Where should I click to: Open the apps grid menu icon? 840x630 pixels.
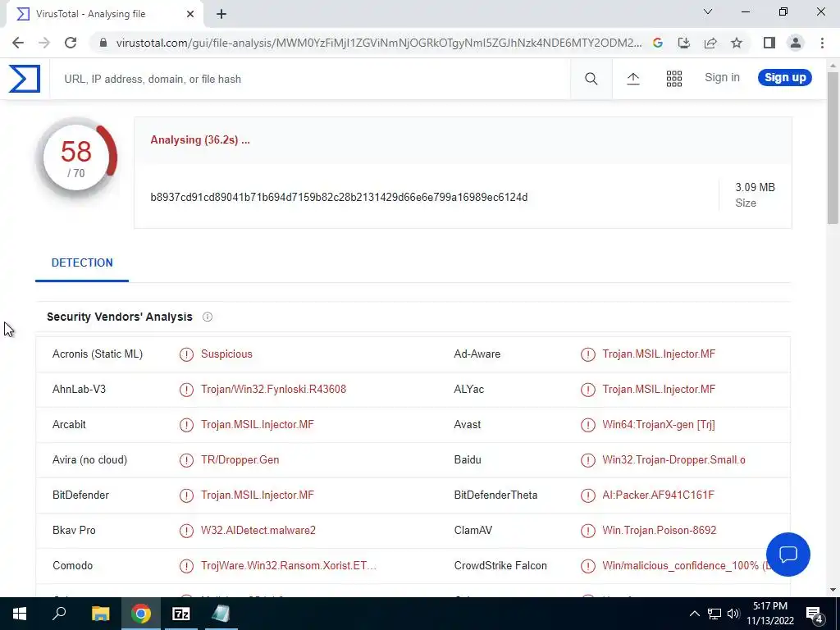point(674,79)
